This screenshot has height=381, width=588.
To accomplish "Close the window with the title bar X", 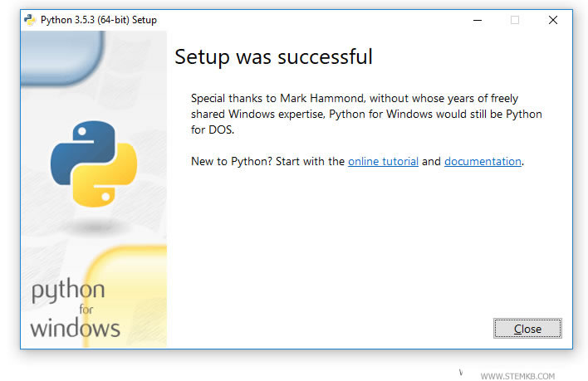I will (552, 20).
